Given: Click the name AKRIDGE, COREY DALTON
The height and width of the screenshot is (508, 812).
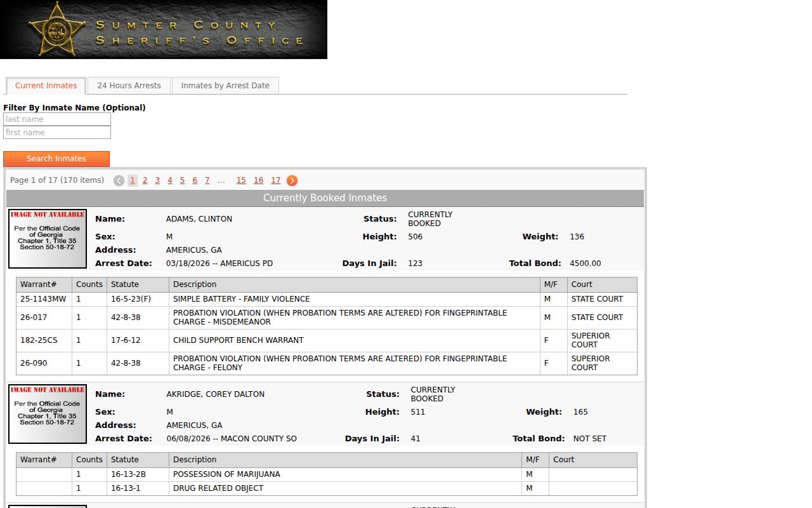Looking at the screenshot, I should (x=215, y=394).
